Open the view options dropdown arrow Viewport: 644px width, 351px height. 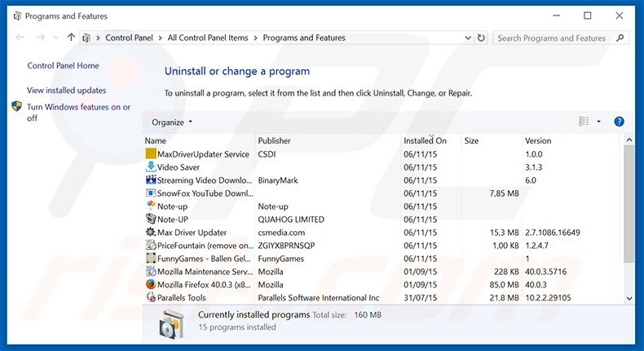[598, 122]
